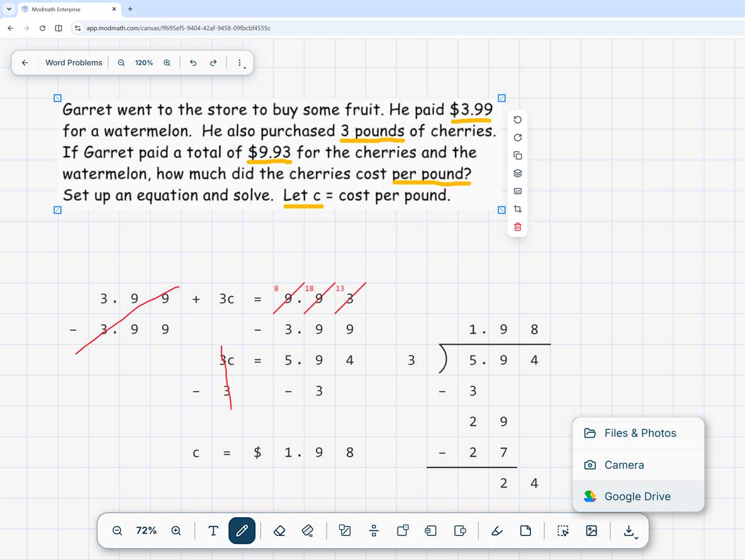Redo the action in top toolbar

pos(213,63)
